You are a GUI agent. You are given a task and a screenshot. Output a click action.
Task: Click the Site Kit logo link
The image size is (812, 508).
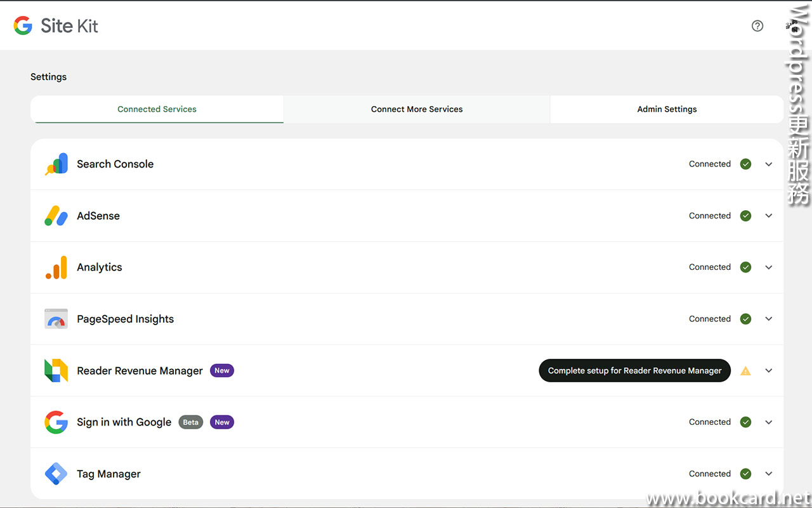pyautogui.click(x=55, y=25)
